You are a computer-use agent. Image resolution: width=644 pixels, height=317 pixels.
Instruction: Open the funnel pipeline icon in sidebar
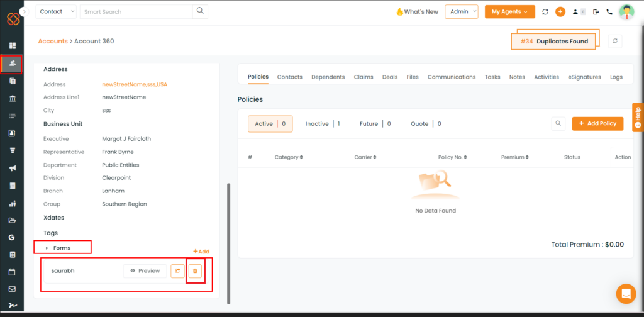pyautogui.click(x=13, y=150)
